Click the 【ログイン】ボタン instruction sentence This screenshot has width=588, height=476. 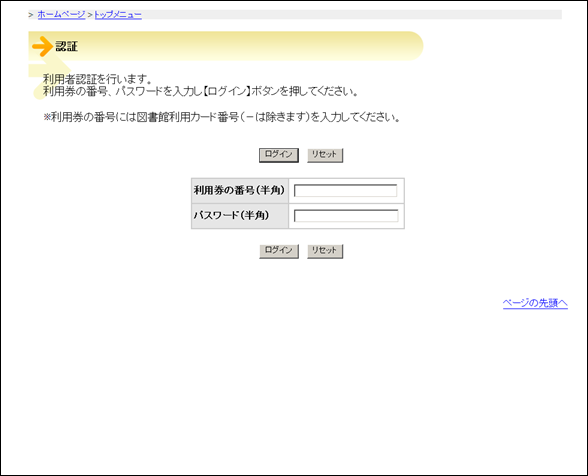tap(201, 91)
